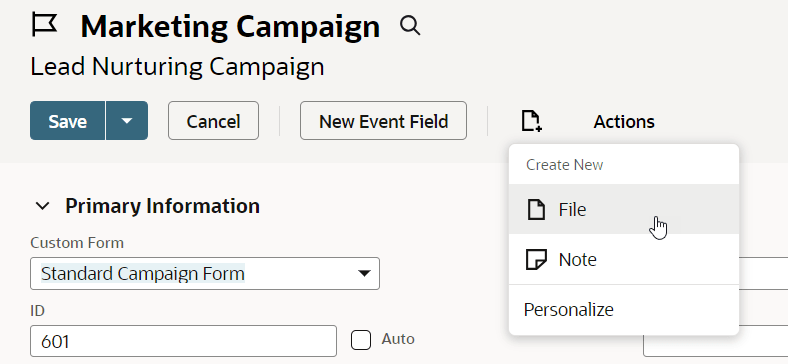
Task: Enable the Auto checkbox for ID
Action: click(x=361, y=340)
